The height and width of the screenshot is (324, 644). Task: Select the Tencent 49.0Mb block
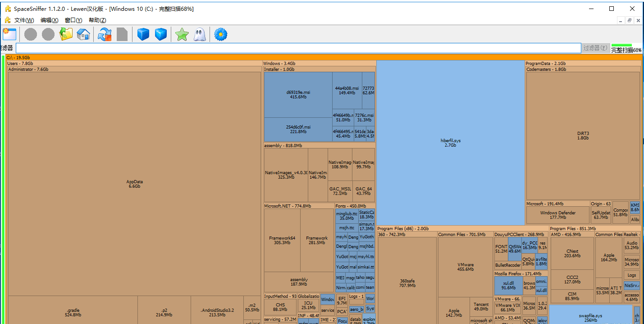pos(481,307)
